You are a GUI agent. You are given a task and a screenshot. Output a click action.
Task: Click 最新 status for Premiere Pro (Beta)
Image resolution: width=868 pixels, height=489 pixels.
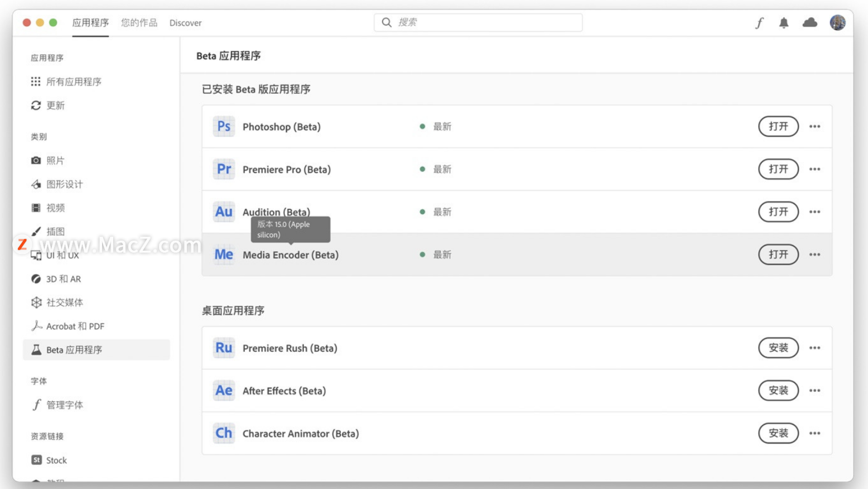(442, 169)
